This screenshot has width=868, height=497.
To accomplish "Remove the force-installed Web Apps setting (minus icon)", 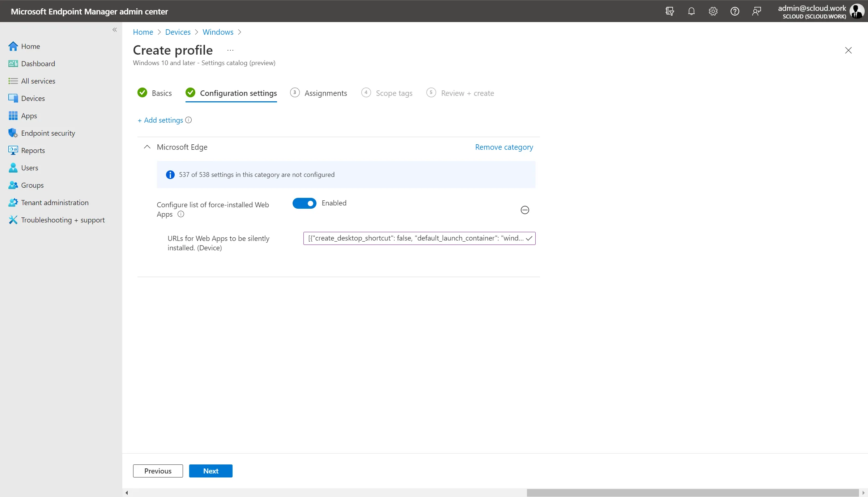I will tap(525, 210).
